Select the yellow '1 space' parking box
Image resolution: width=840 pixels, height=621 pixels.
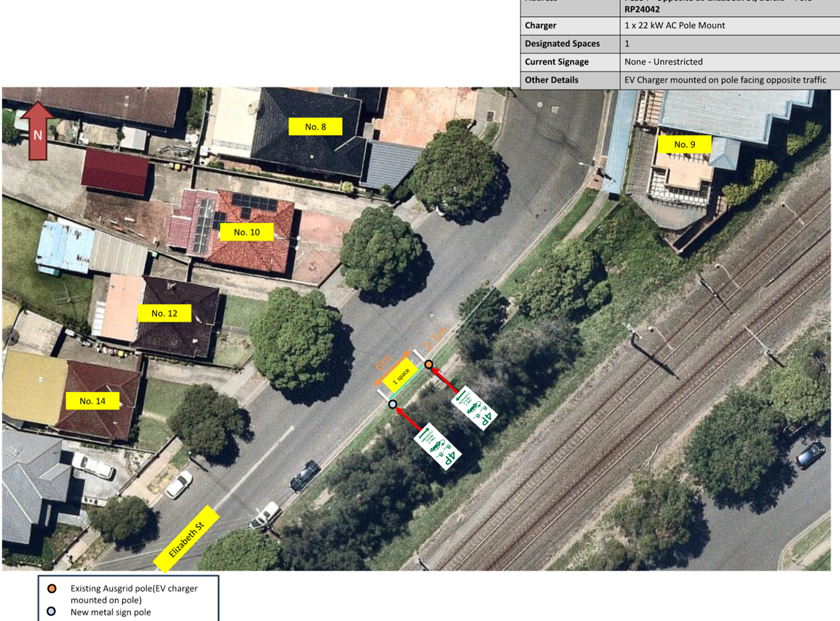401,375
